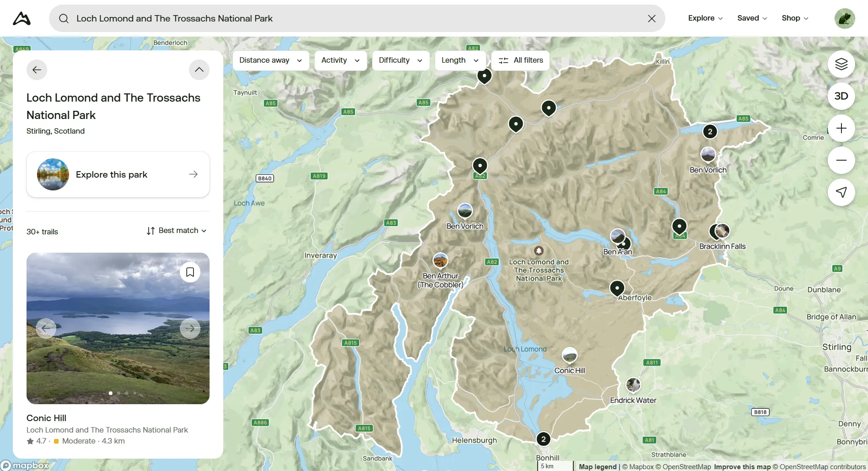Screen dimensions: 868x471
Task: Clear the search field with the X
Action: [x=652, y=18]
